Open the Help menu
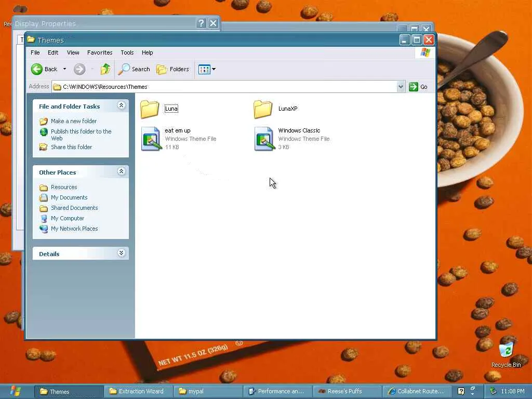Screen dimensions: 532x399 pos(147,52)
